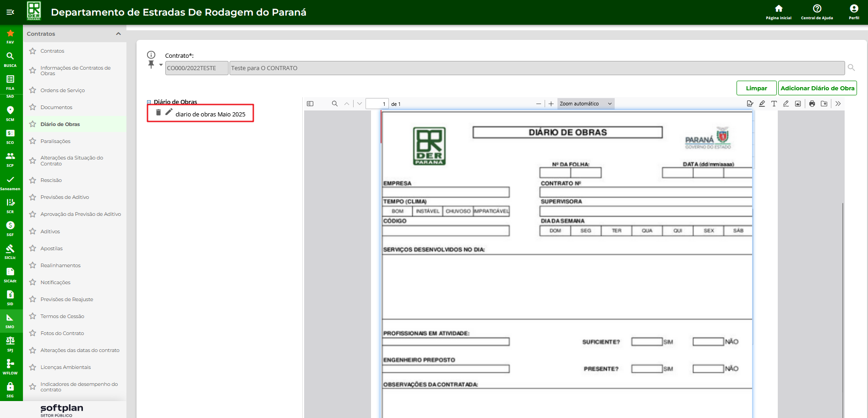Image resolution: width=868 pixels, height=418 pixels.
Task: Open the Notificações menu item
Action: coord(55,282)
